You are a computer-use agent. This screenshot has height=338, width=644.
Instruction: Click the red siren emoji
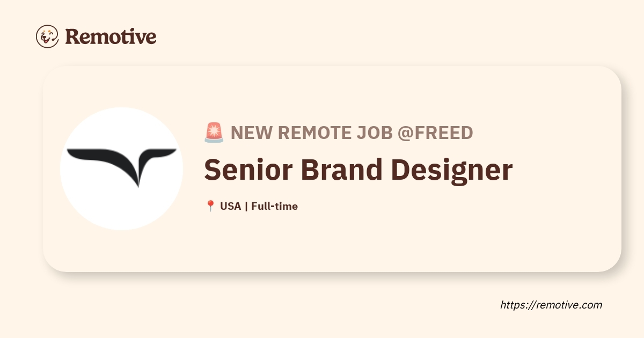[x=214, y=133]
